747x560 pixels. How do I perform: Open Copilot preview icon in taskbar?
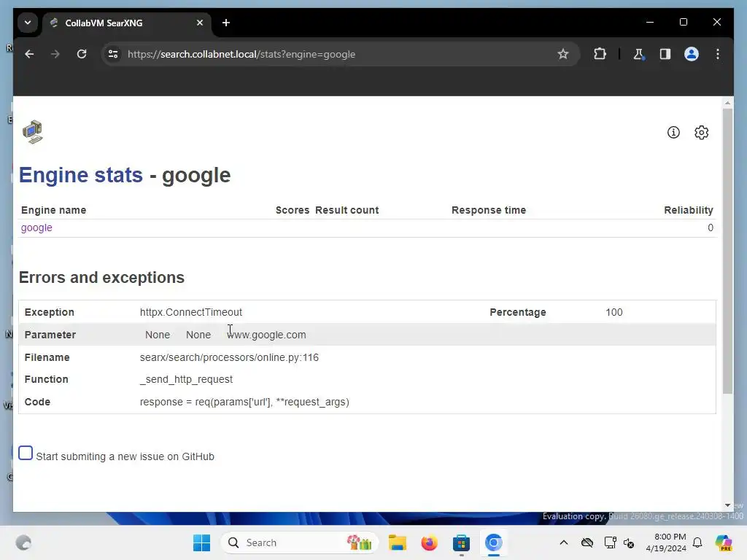tap(724, 542)
